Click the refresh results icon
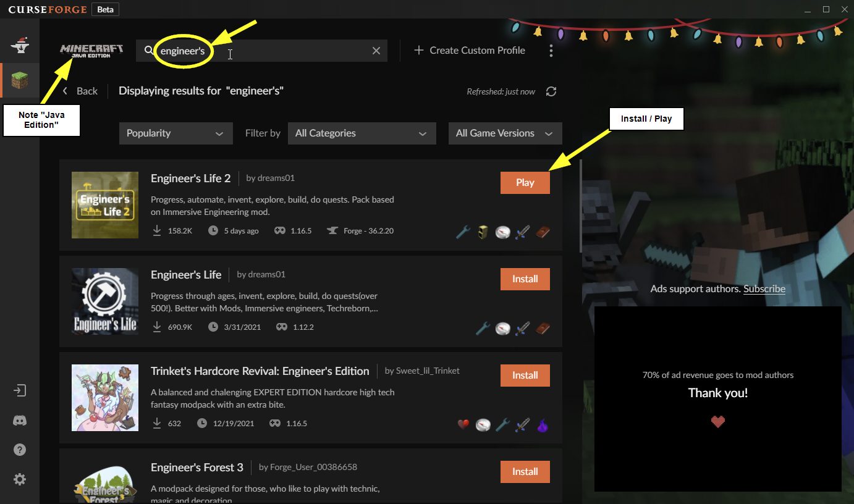 coord(551,91)
